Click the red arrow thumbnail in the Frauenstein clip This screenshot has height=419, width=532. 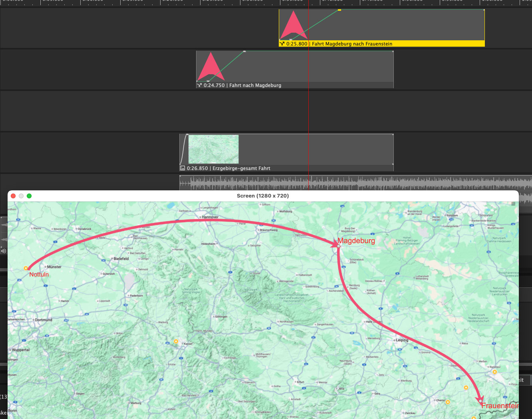click(x=294, y=25)
